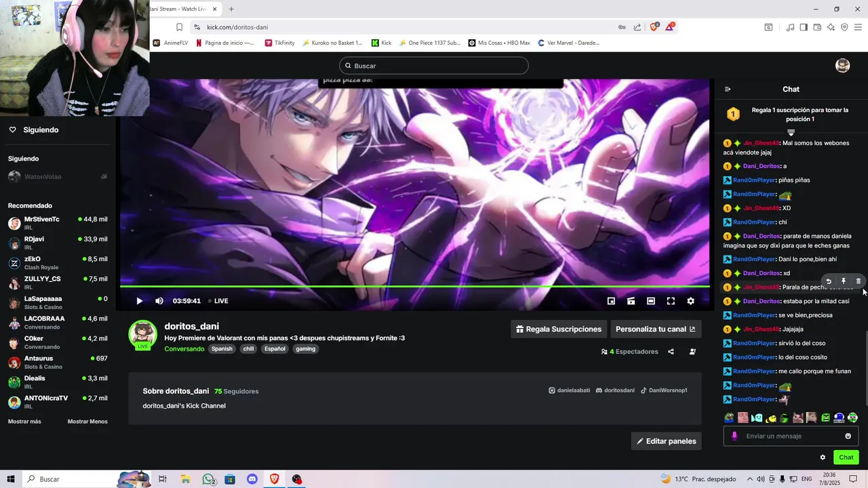Click the browser share page icon
This screenshot has width=868, height=488.
click(x=637, y=27)
